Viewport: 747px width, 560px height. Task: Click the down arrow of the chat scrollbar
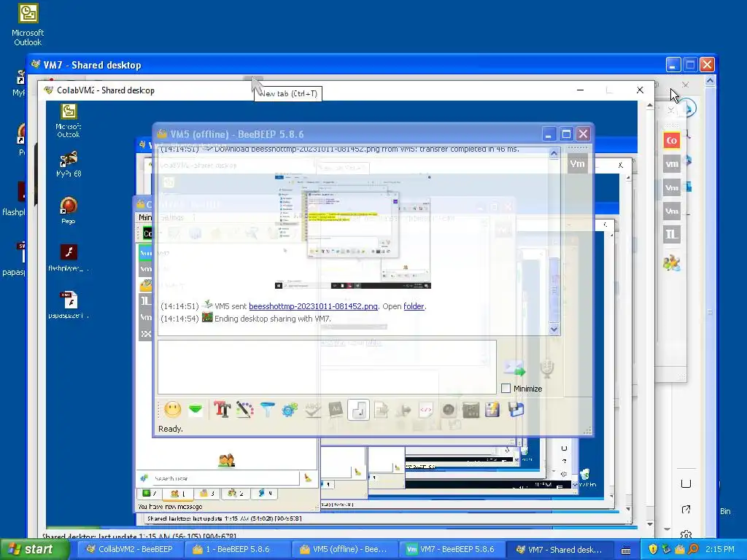click(x=554, y=329)
